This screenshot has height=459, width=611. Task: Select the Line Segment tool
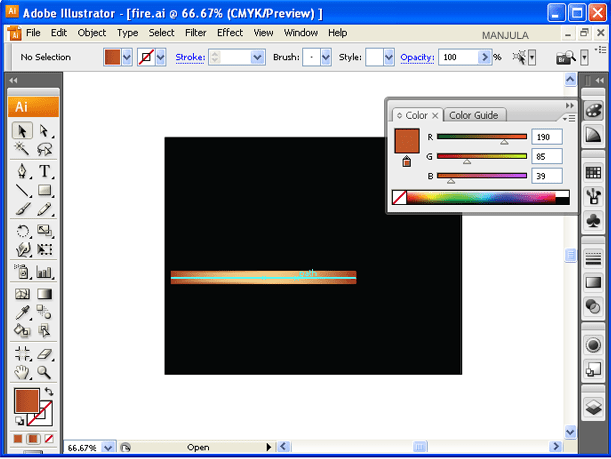click(22, 190)
